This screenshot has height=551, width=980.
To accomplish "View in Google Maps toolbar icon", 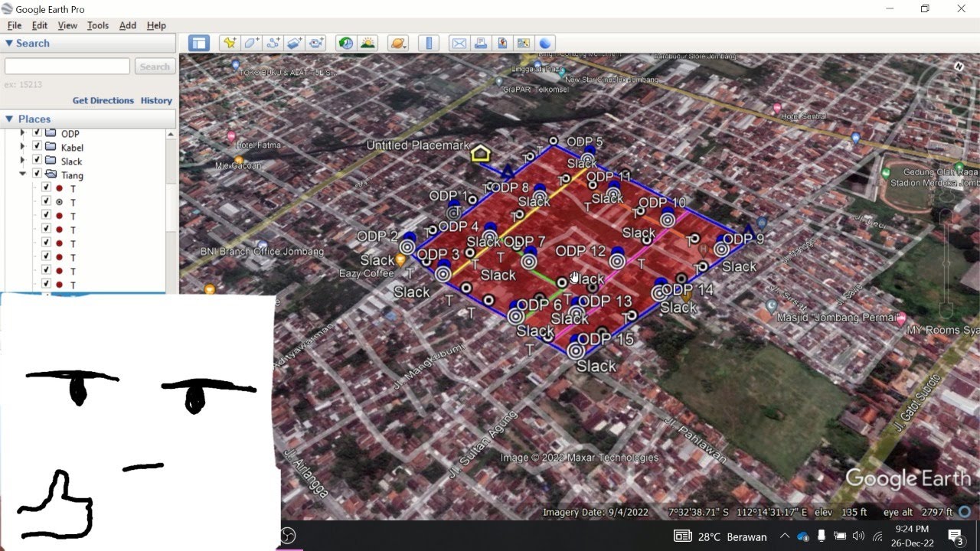I will pyautogui.click(x=524, y=44).
